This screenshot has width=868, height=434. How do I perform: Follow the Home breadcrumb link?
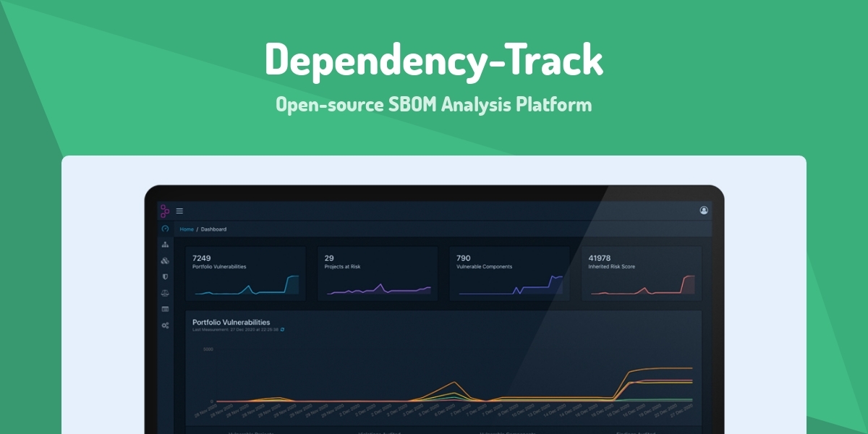[187, 229]
